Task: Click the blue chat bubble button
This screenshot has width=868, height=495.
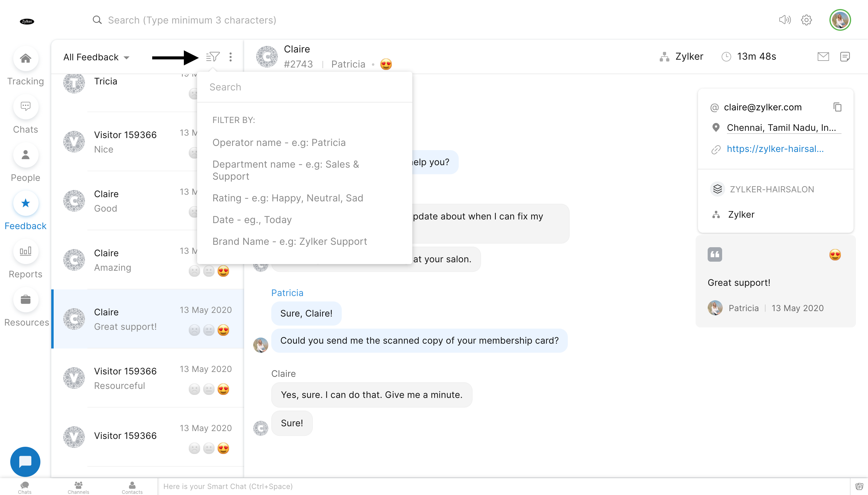Action: click(x=25, y=461)
